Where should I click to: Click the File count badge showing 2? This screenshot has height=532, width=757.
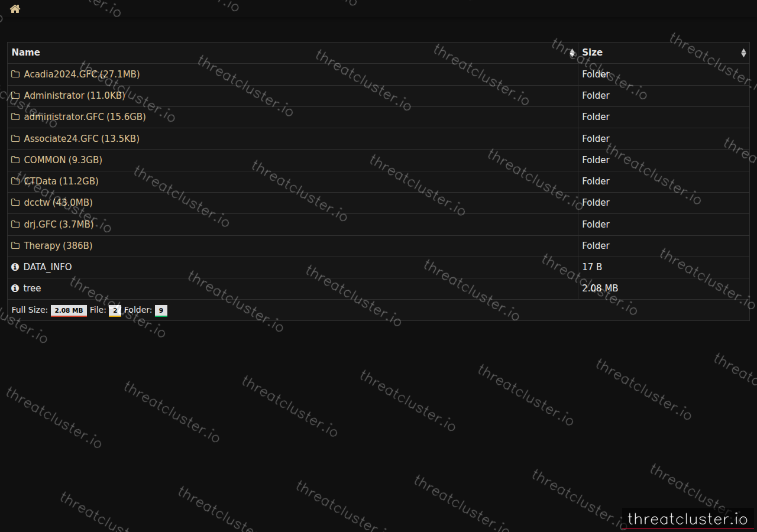[115, 310]
